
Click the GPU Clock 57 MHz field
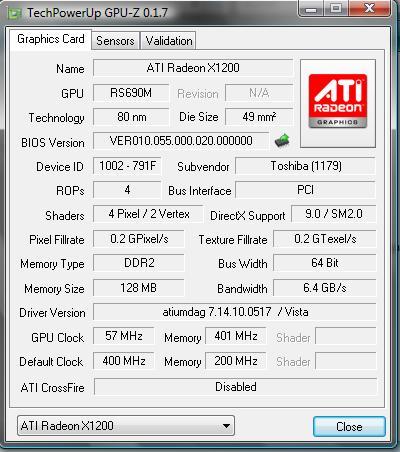click(x=124, y=336)
